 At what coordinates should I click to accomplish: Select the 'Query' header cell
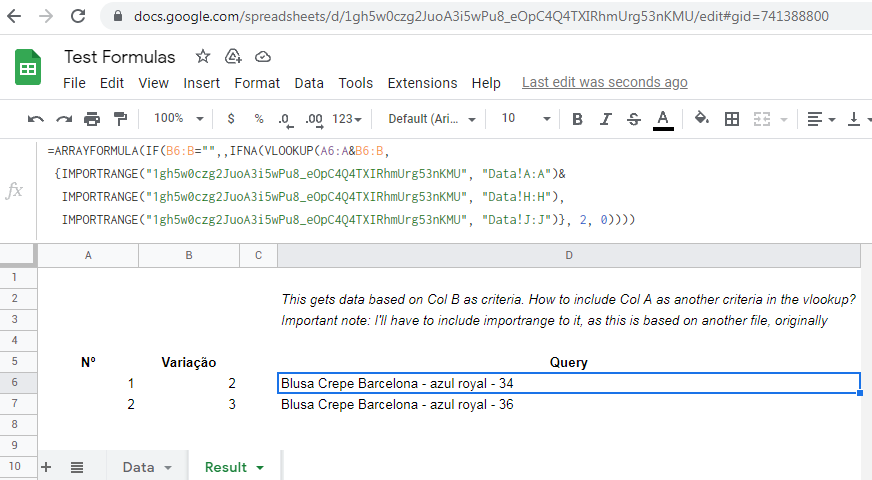(x=569, y=362)
